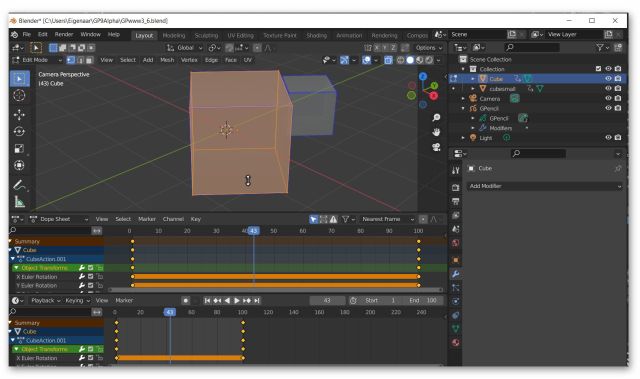The image size is (640, 379).
Task: Click the horizontal scrollbar in the top dope sheet
Action: pos(276,290)
